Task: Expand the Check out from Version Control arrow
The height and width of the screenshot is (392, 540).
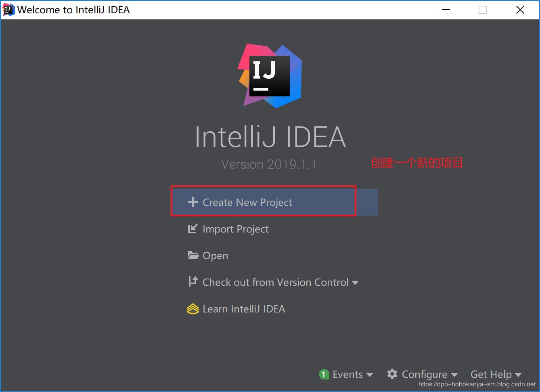Action: pyautogui.click(x=355, y=283)
